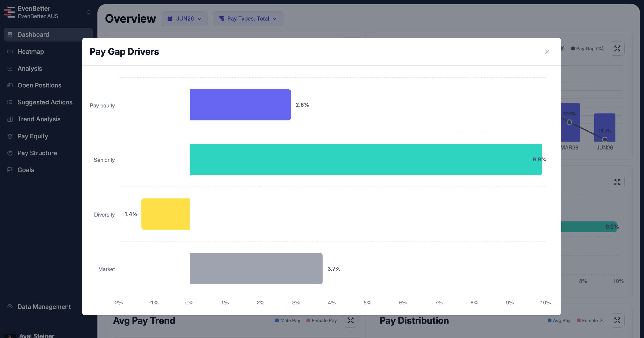Screen dimensions: 644x338
Task: Click the EvenBetter logo icon
Action: click(x=10, y=12)
